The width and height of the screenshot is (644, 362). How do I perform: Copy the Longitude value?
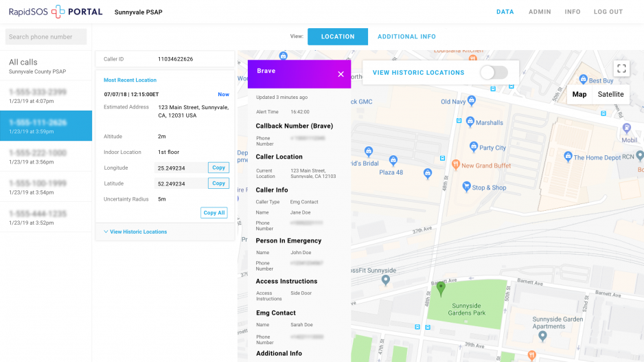coord(218,168)
